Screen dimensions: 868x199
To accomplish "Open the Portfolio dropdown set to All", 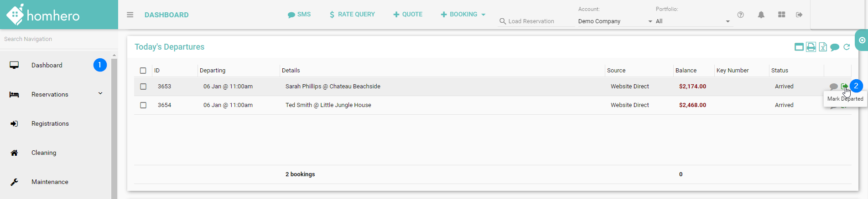I will (x=692, y=21).
